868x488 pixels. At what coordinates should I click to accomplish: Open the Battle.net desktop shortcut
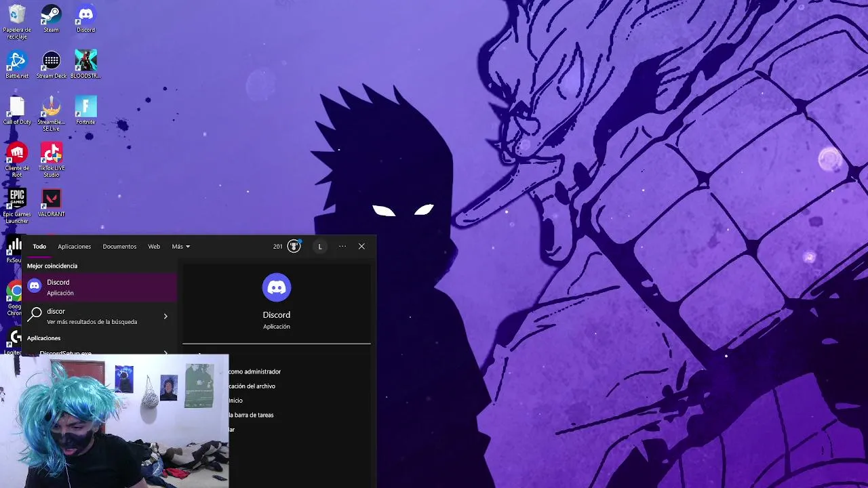(17, 65)
